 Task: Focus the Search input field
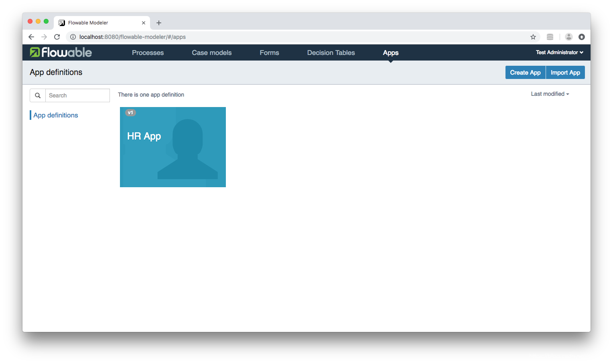77,95
